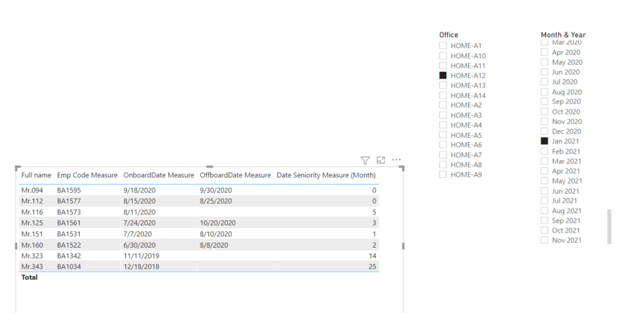The image size is (644, 313).
Task: Click the Total row label
Action: (x=29, y=277)
